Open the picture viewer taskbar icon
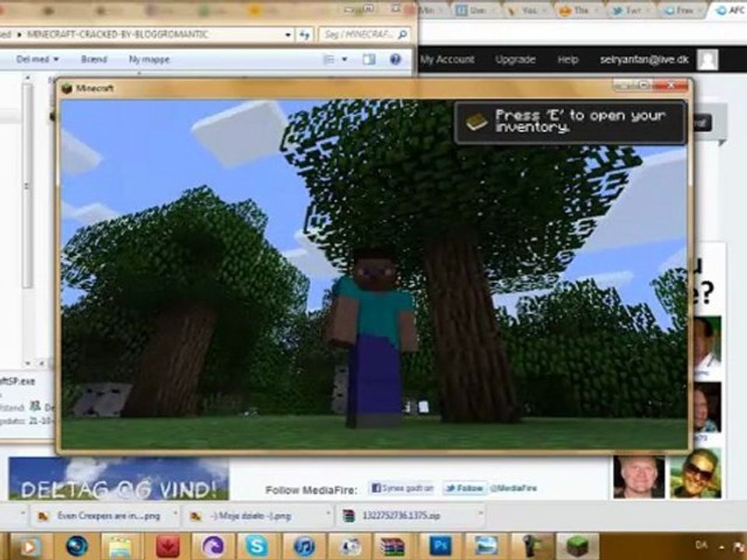747x560 pixels. [x=485, y=546]
